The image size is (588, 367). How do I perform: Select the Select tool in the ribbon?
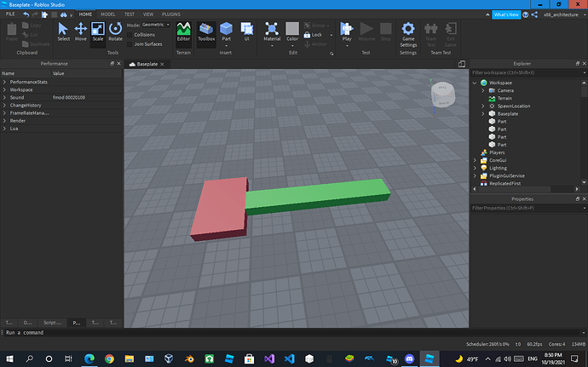point(63,32)
